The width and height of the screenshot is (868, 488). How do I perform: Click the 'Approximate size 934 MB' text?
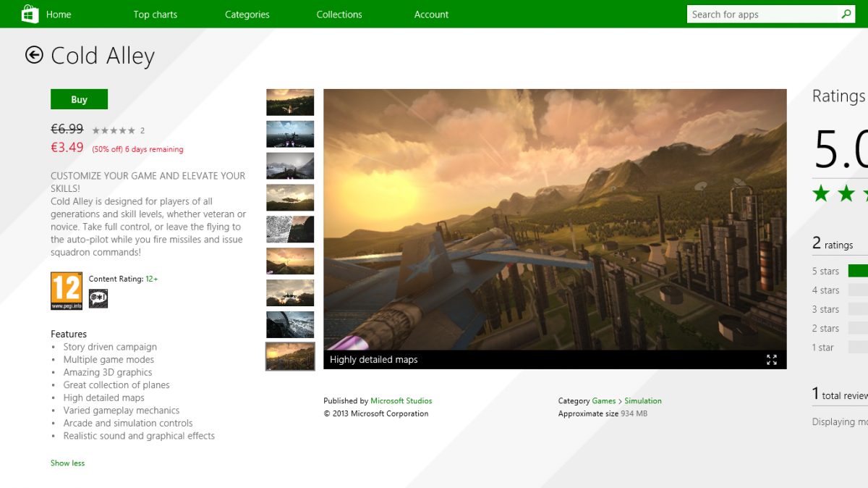tap(603, 414)
